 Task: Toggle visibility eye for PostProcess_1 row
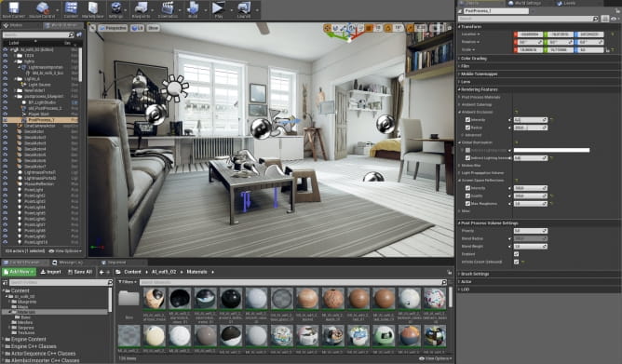[6, 120]
